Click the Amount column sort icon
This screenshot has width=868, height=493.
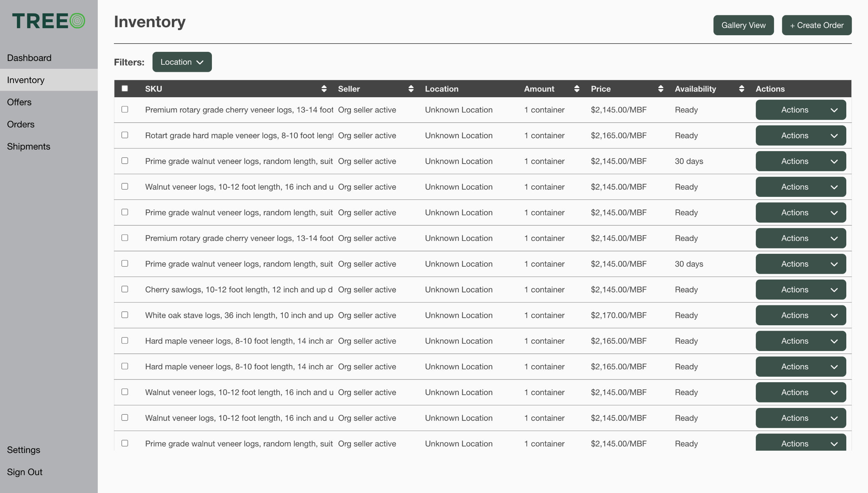tap(577, 89)
